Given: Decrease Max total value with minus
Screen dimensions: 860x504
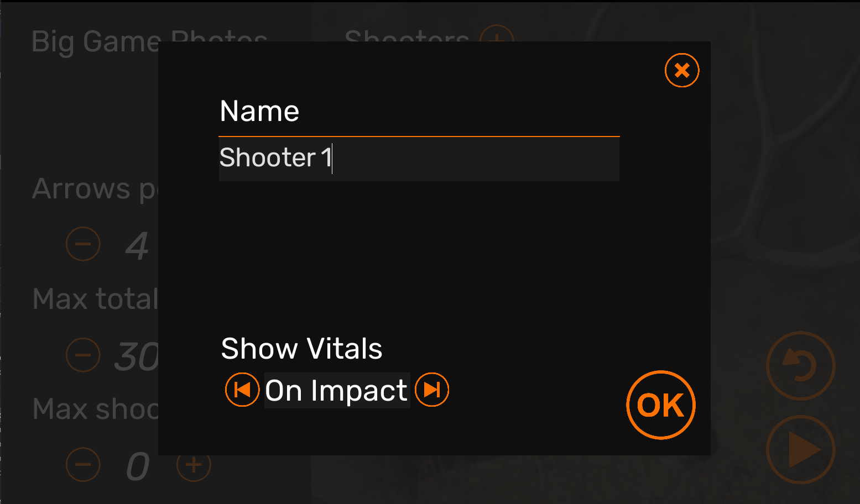Looking at the screenshot, I should pyautogui.click(x=83, y=354).
